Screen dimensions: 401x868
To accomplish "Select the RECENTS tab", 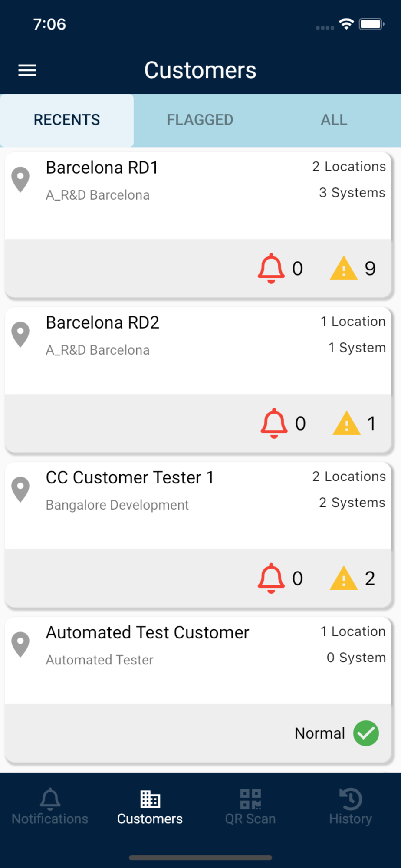I will point(67,120).
